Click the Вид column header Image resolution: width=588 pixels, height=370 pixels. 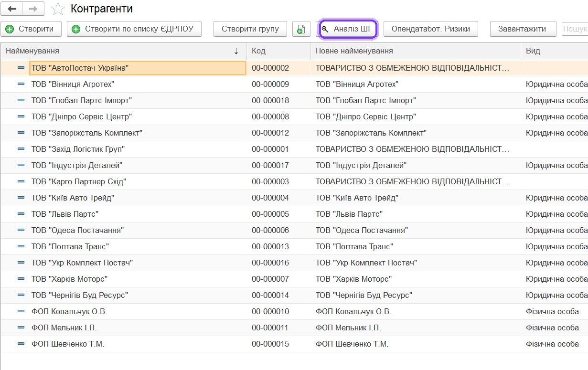555,51
